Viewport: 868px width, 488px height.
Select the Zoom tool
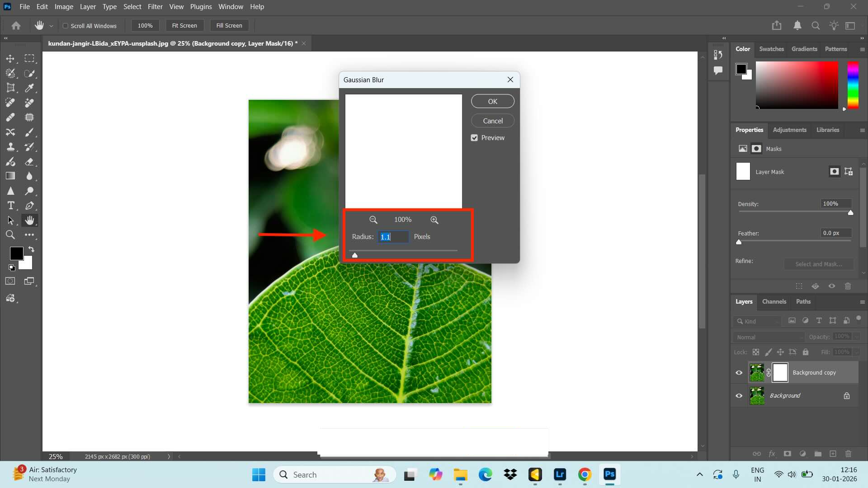coord(10,235)
